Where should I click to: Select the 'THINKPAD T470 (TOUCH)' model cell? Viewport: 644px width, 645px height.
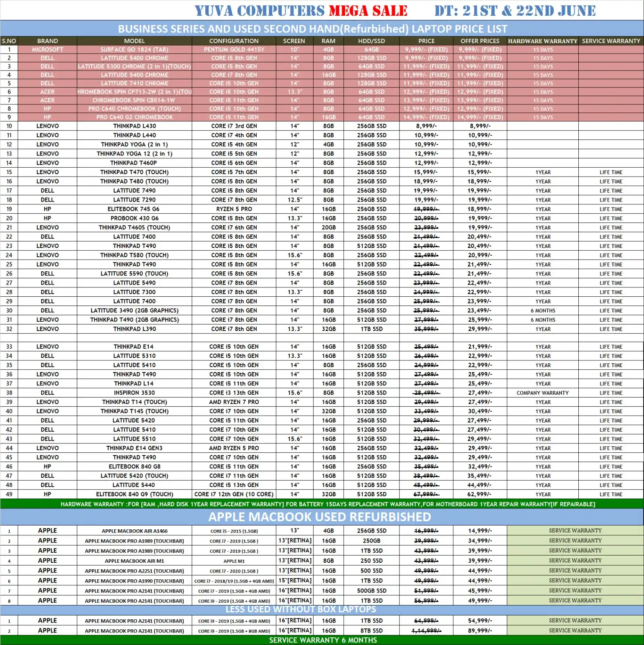(x=135, y=173)
